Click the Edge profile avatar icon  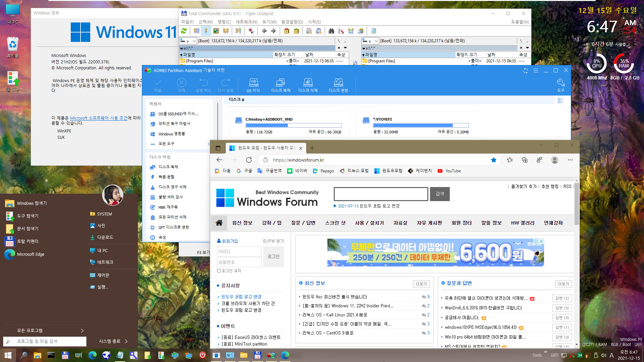[x=555, y=160]
